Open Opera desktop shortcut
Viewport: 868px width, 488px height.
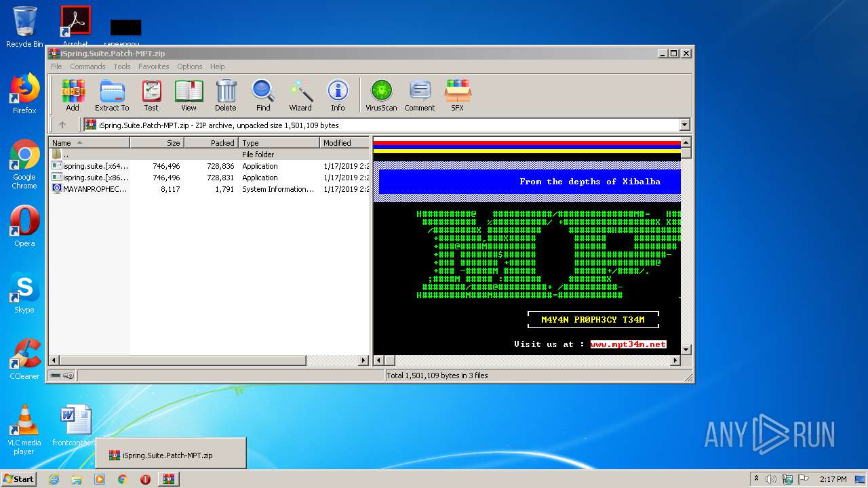[24, 226]
